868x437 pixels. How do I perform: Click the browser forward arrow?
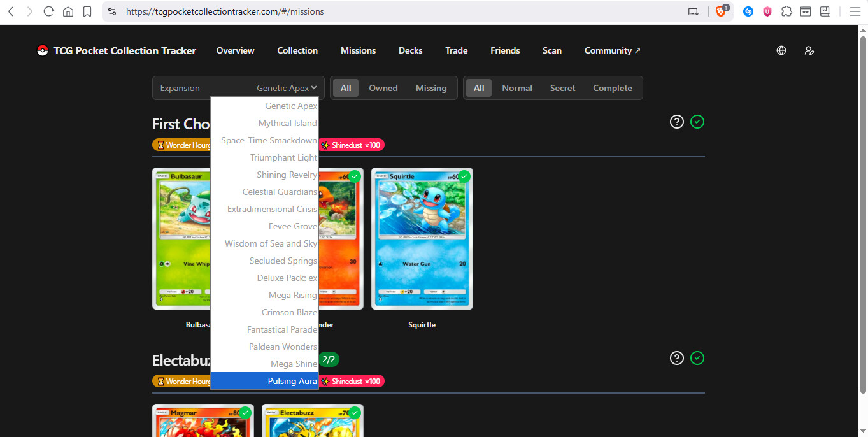29,11
